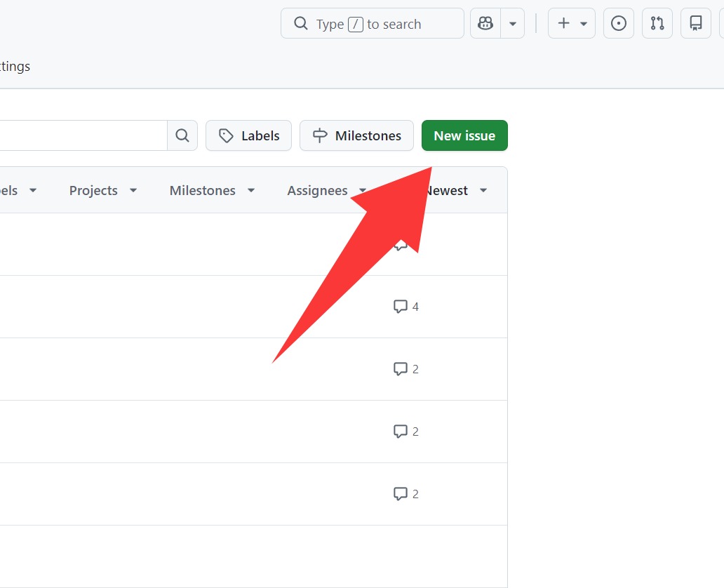This screenshot has width=724, height=588.
Task: Open the Issues icon in the header
Action: point(619,24)
